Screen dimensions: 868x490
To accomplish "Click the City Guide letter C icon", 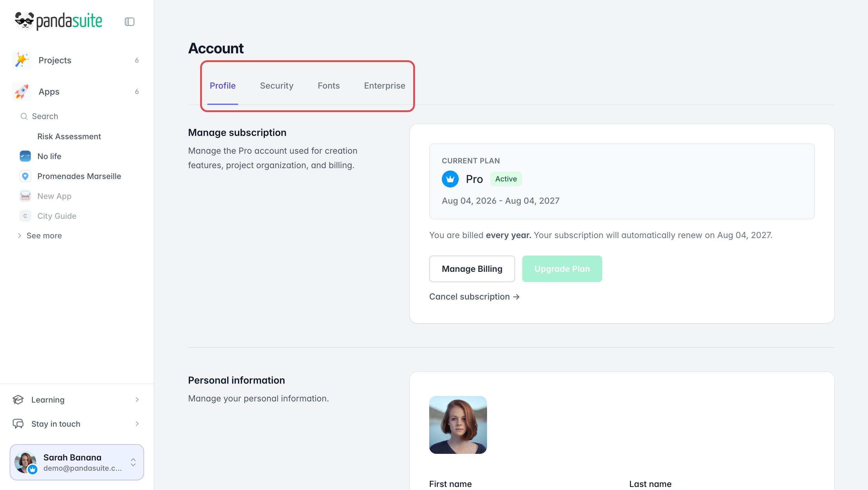I will tap(25, 216).
